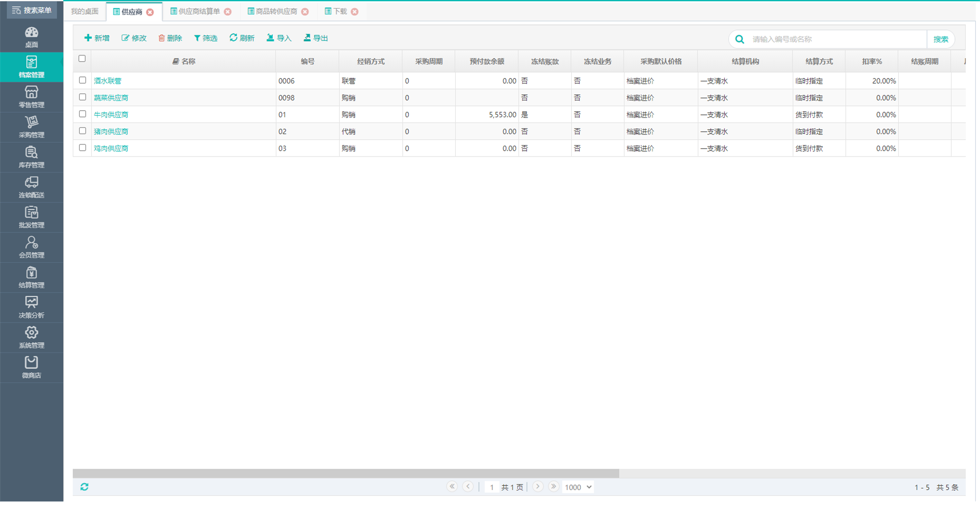Open the 桌面 dashboard sidebar icon

click(32, 37)
